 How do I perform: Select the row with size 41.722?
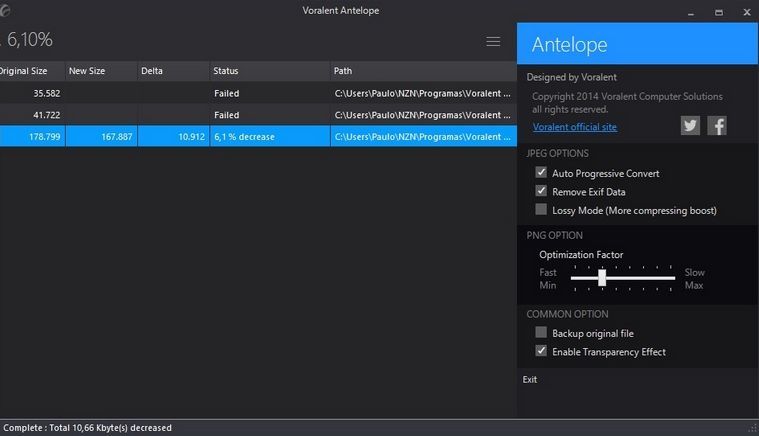[258, 115]
